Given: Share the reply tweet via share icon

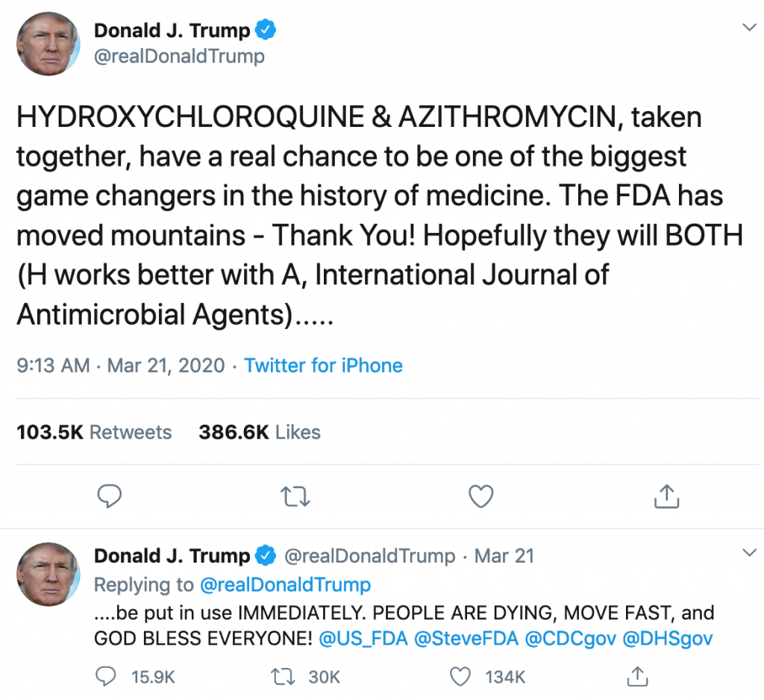Looking at the screenshot, I should (637, 676).
